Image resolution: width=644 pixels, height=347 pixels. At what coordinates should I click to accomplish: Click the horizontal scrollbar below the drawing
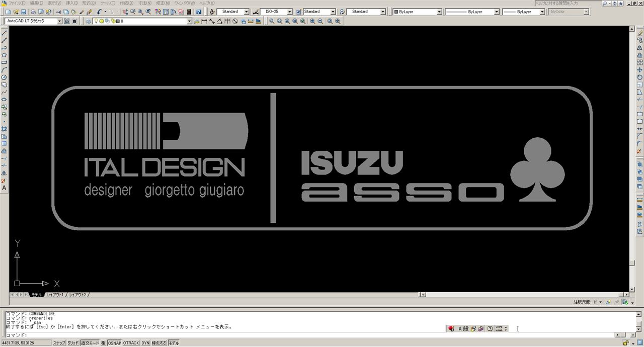pos(524,295)
